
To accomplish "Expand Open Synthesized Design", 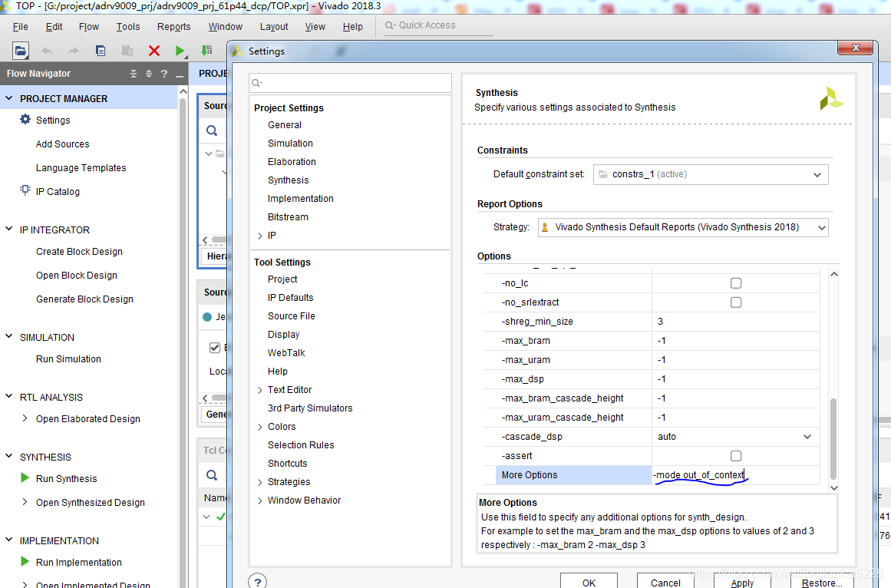I will 25,502.
